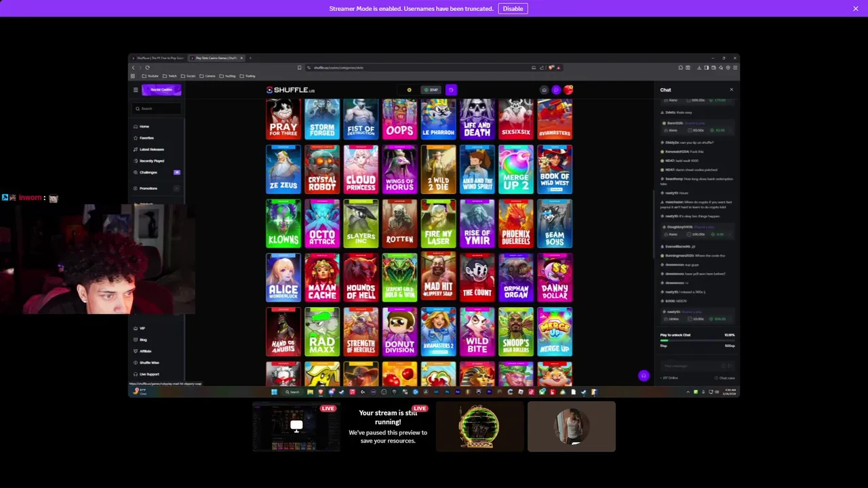
Task: Open the Socials bookmarks folder
Action: tap(189, 76)
